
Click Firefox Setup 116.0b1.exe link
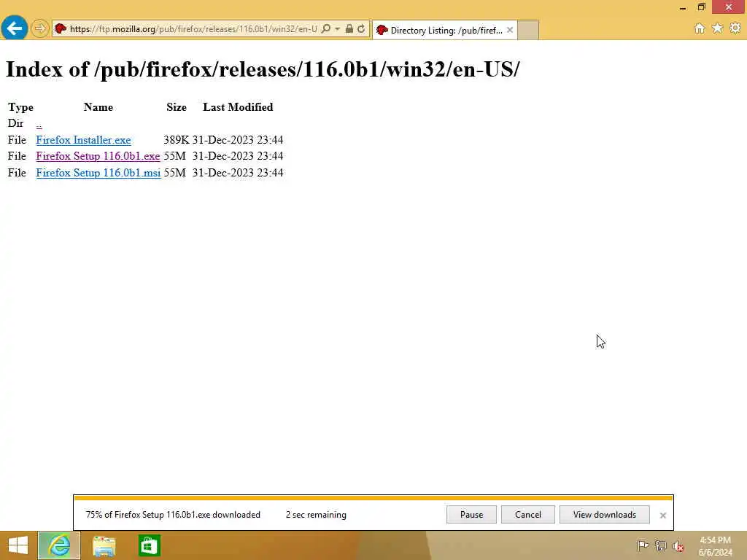coord(98,156)
